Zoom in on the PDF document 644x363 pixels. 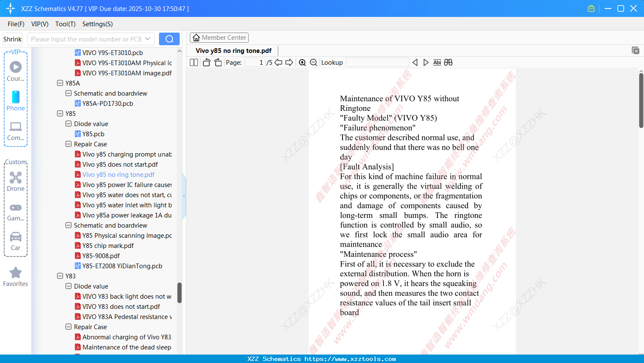(302, 63)
